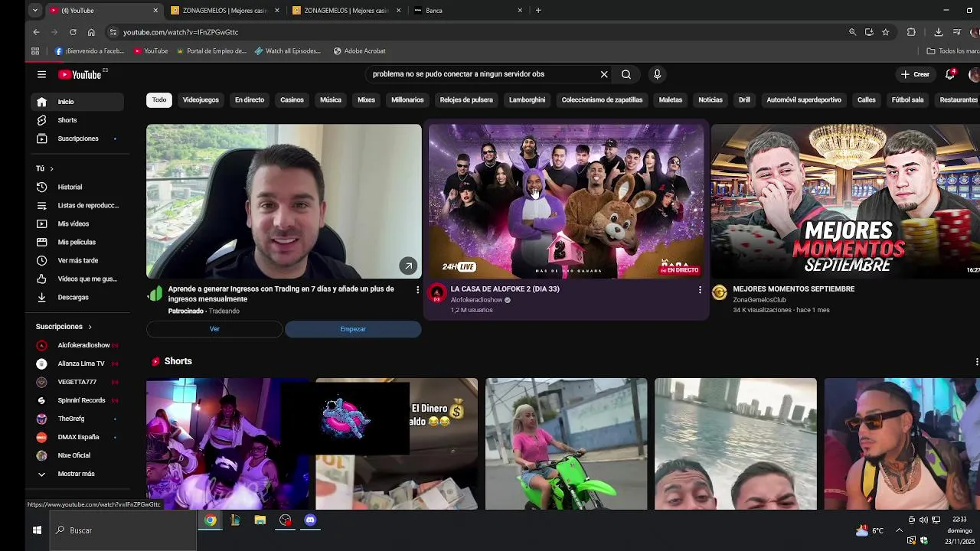Expand the Tú section chevron
Viewport: 980px width, 551px height.
[51, 168]
